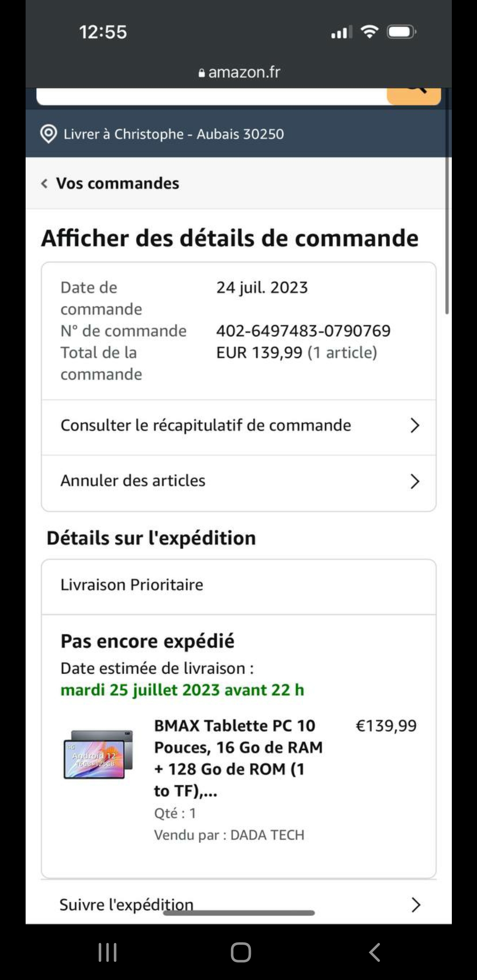Viewport: 477px width, 980px height.
Task: Tap the battery status icon
Action: pos(401,32)
